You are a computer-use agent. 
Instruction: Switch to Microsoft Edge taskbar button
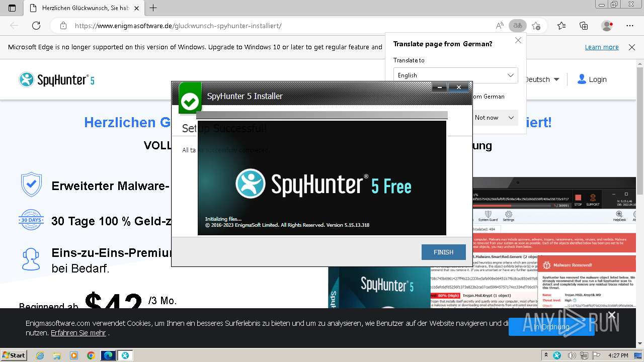[108, 355]
